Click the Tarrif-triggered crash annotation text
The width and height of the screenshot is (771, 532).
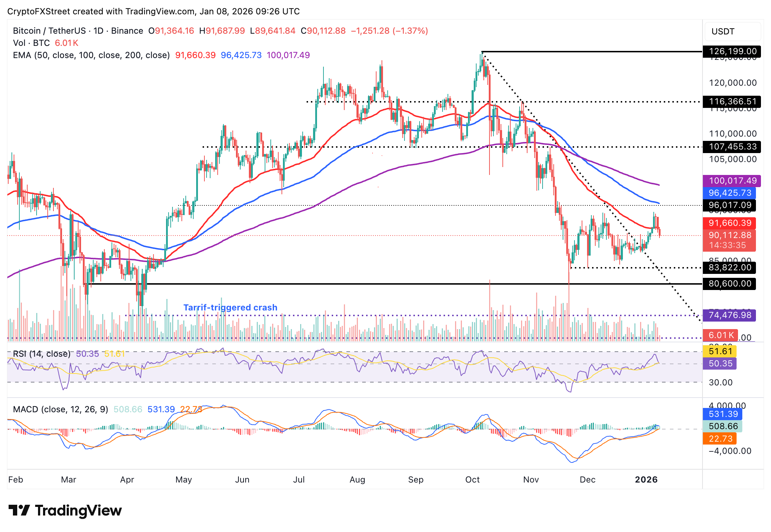coord(230,307)
